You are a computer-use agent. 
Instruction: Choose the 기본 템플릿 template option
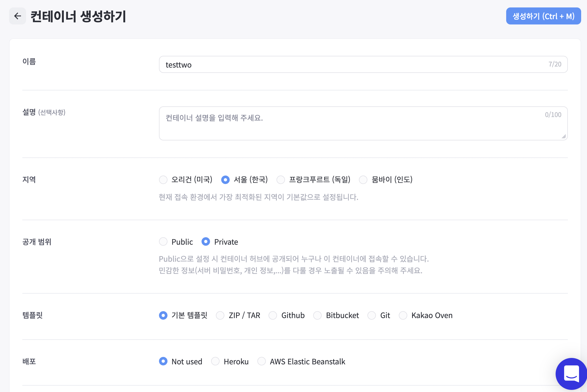tap(163, 315)
